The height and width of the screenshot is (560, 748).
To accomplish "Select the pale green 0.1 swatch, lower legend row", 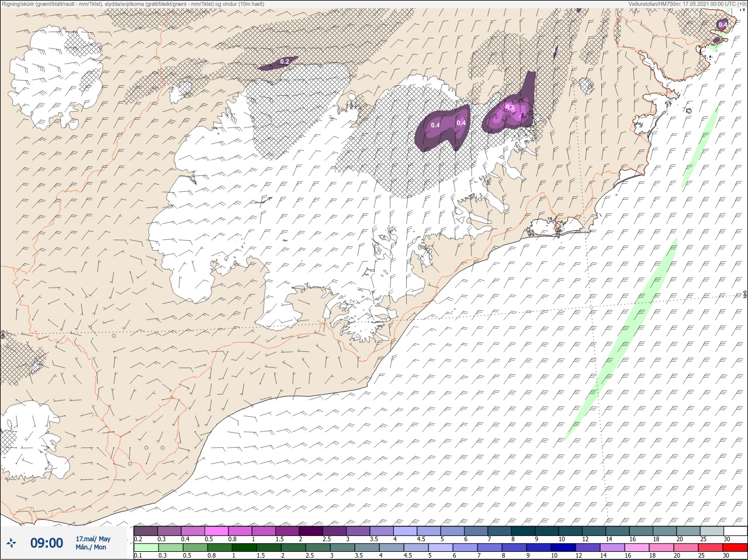I will point(146,548).
